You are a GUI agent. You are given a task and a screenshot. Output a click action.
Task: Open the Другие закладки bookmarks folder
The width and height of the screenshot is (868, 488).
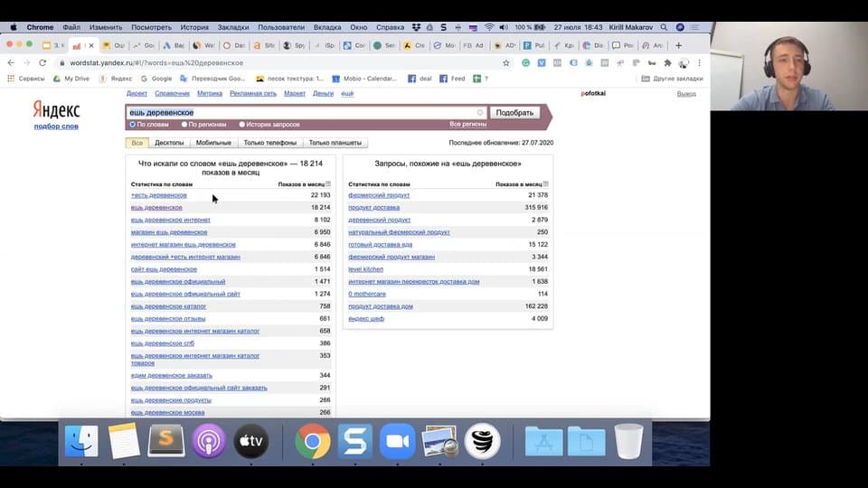(x=672, y=79)
